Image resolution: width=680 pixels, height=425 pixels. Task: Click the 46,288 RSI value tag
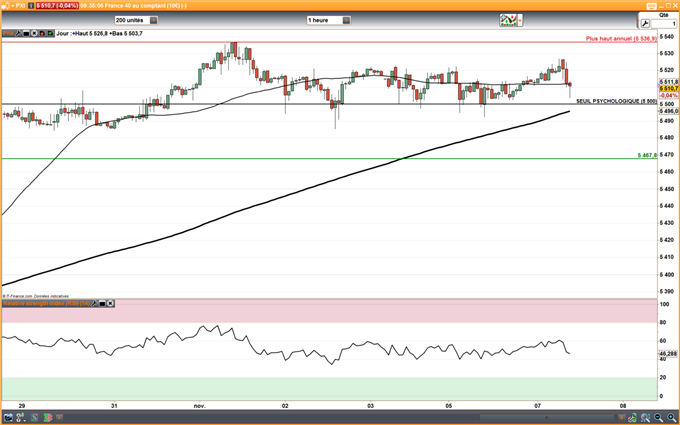tap(668, 354)
